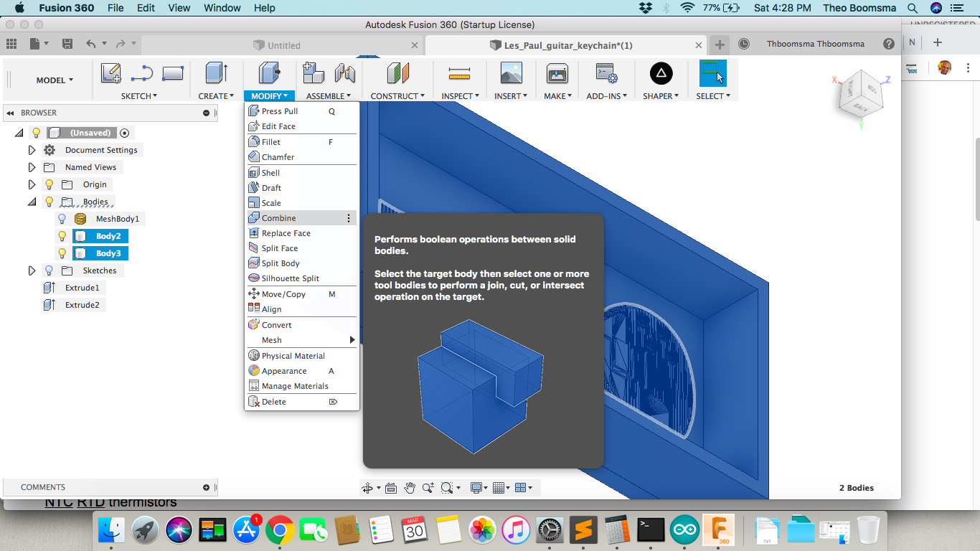The height and width of the screenshot is (551, 980).
Task: Click the Offset Plane icon above CONSTRUCT
Action: point(397,72)
